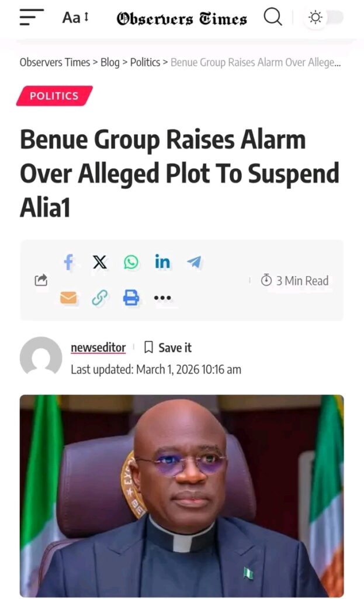Go to Observers Times homepage logo
The image size is (364, 599).
pyautogui.click(x=182, y=19)
